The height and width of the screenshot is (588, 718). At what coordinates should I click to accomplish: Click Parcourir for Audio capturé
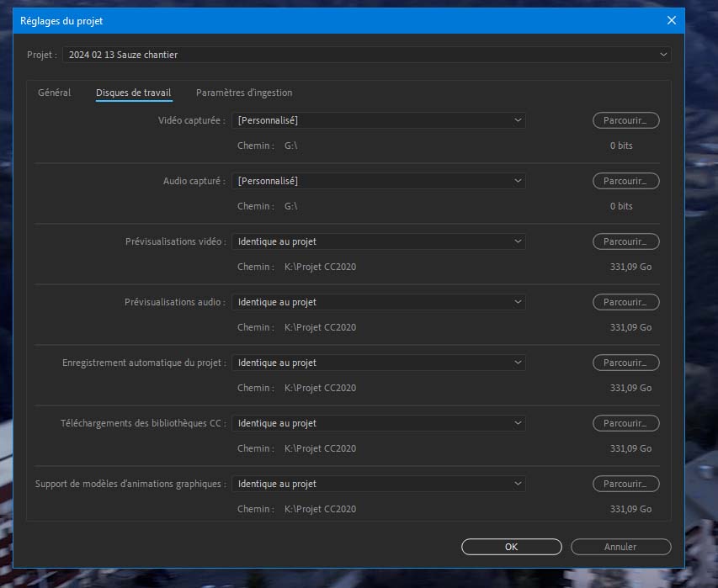(625, 181)
